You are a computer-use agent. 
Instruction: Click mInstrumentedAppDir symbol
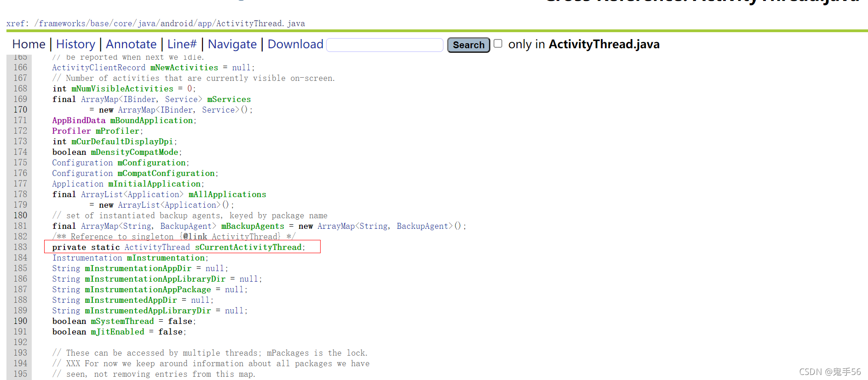click(131, 300)
